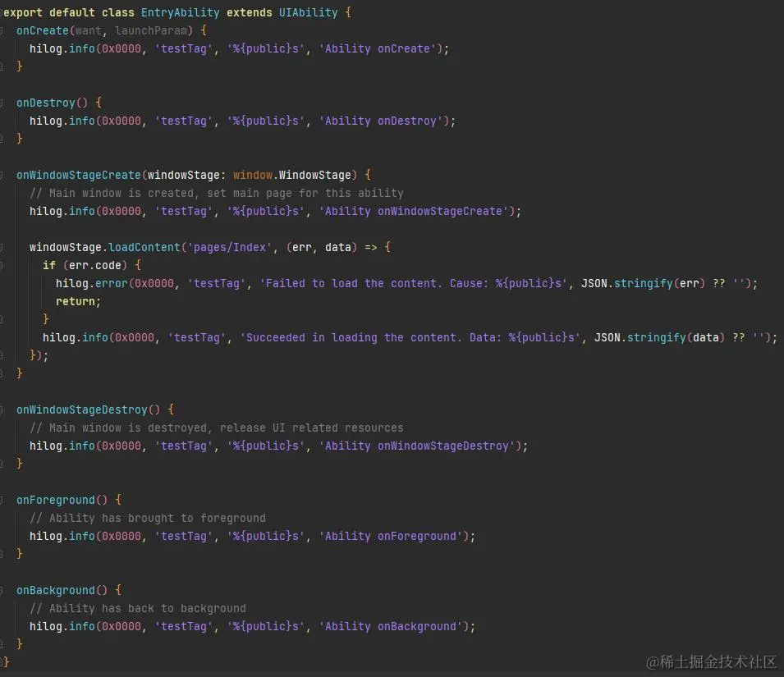The height and width of the screenshot is (677, 784).
Task: Click the 'Failed to load the content' string
Action: pos(413,283)
